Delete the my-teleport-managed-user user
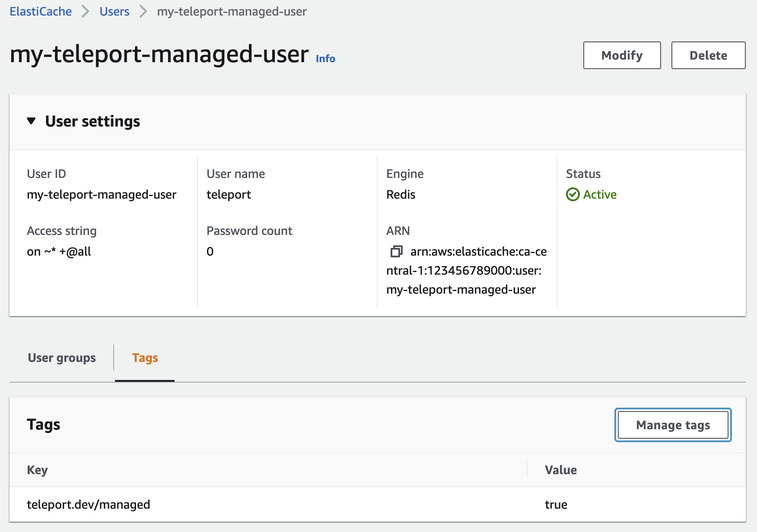 pyautogui.click(x=708, y=55)
